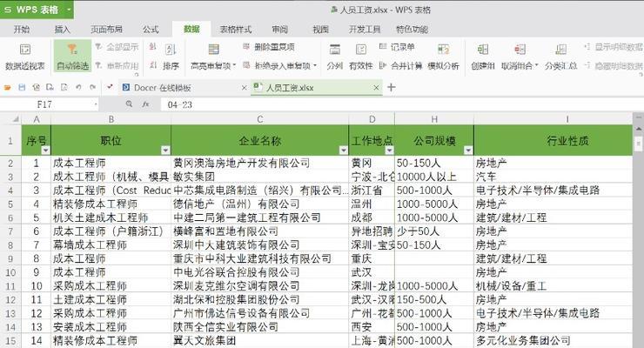Select column C header
The height and width of the screenshot is (348, 644).
coord(259,119)
